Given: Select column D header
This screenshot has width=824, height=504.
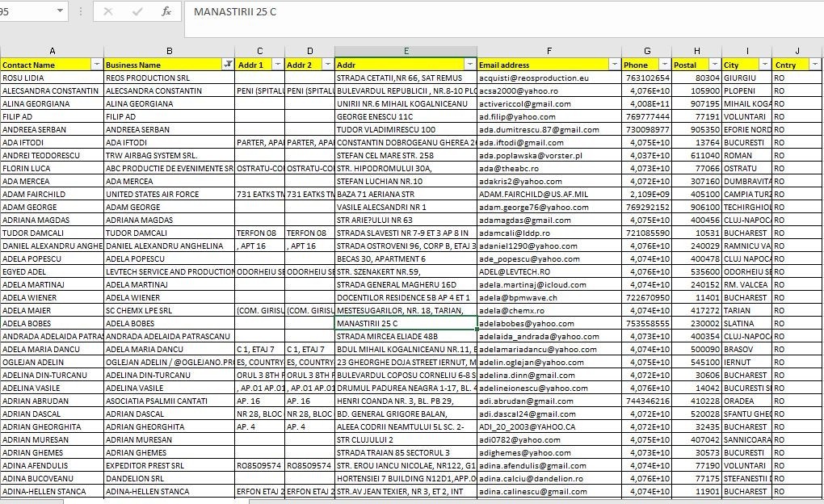Looking at the screenshot, I should [309, 51].
